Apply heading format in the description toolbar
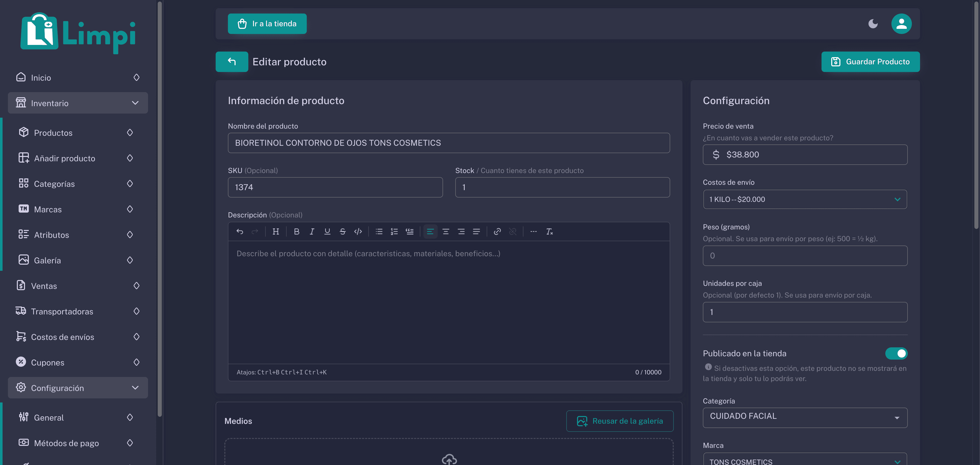Screen dimensions: 980x465 [276, 231]
